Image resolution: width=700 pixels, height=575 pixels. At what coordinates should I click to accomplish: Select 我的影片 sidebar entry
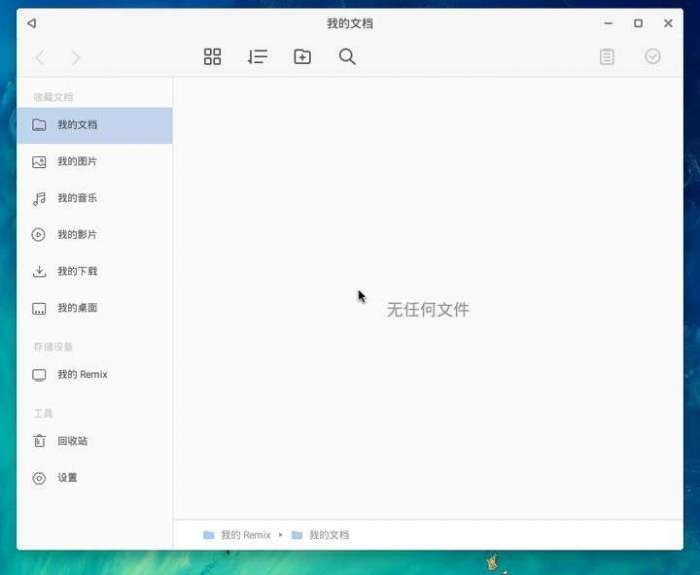(95, 235)
